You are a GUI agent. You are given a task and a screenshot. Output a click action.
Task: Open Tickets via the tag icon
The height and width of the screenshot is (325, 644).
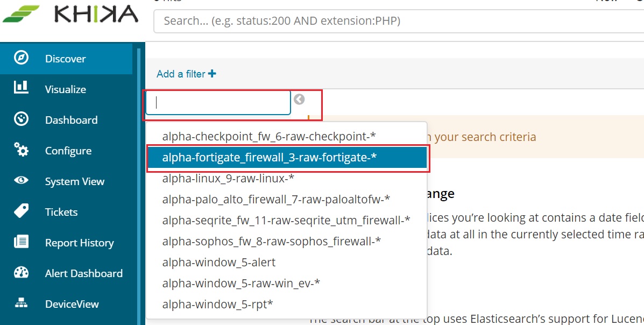22,211
